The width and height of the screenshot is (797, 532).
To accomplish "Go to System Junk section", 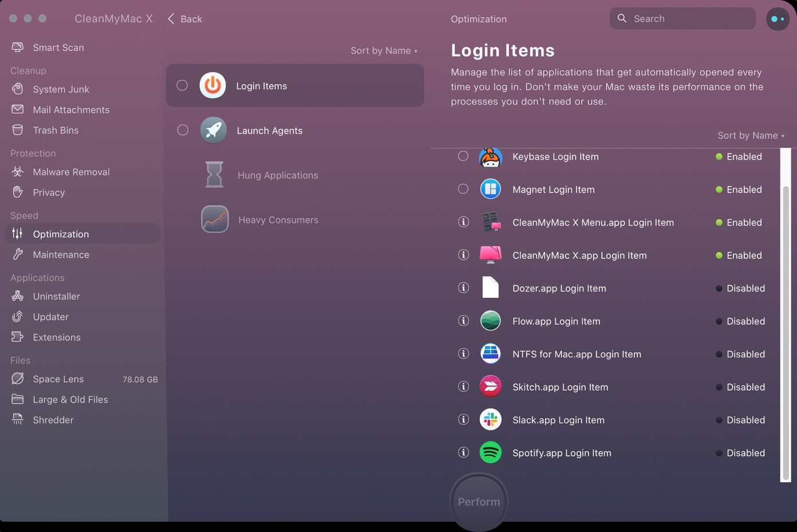I will coord(61,89).
